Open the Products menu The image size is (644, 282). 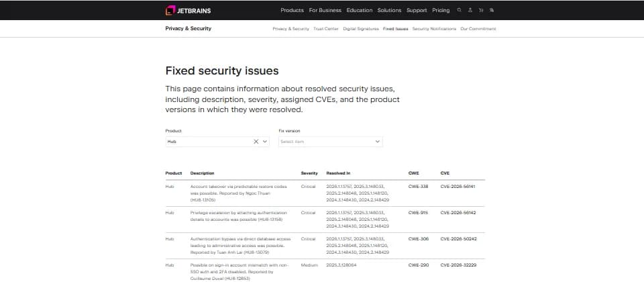coord(292,10)
